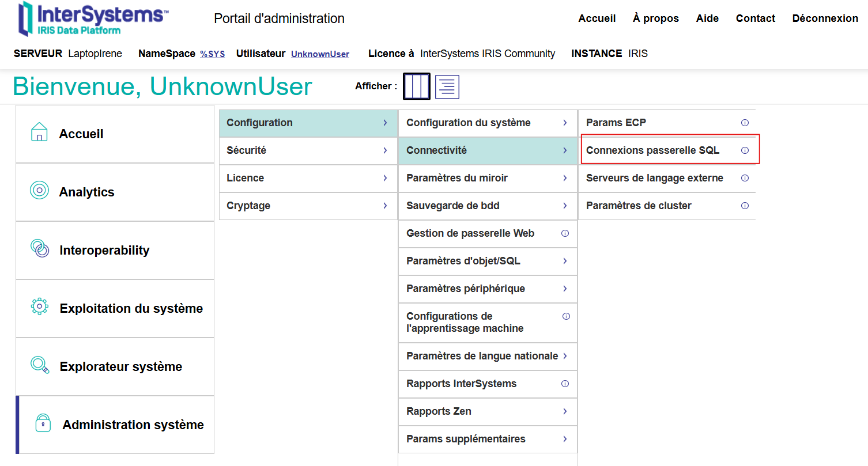Image resolution: width=868 pixels, height=466 pixels.
Task: Click the UnknownUser user link
Action: (320, 54)
